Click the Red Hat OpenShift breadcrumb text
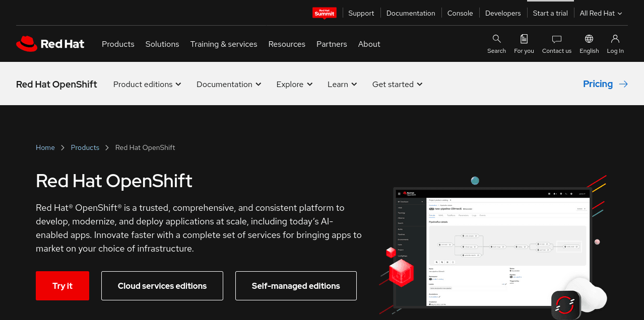This screenshot has height=320, width=644. click(x=145, y=147)
